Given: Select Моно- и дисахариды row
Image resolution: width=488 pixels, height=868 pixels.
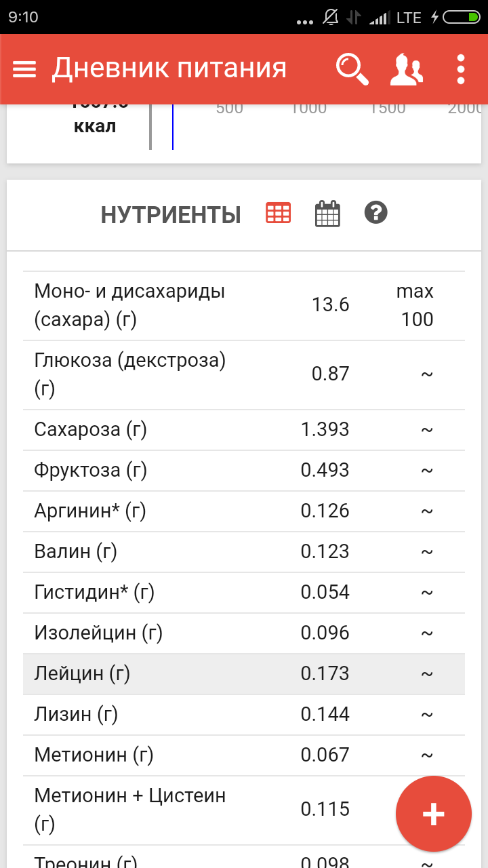Looking at the screenshot, I should (x=244, y=305).
